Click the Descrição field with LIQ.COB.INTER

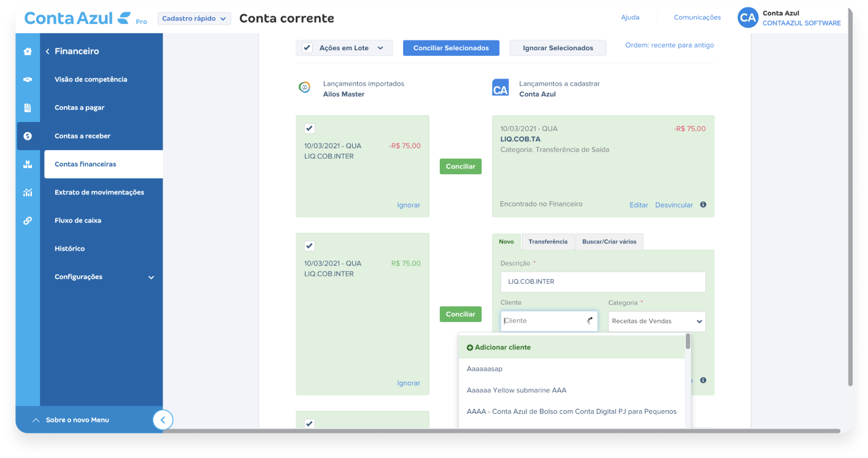pyautogui.click(x=603, y=282)
